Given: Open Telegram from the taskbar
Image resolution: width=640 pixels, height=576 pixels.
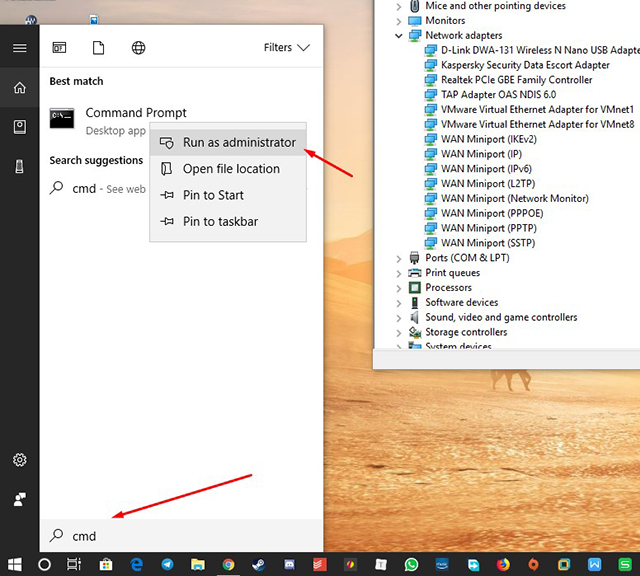Looking at the screenshot, I should pos(166,565).
